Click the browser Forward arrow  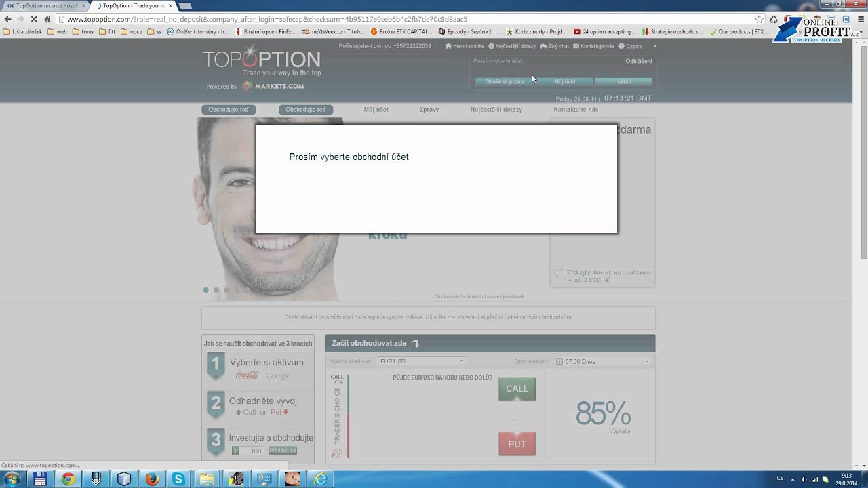[x=20, y=19]
